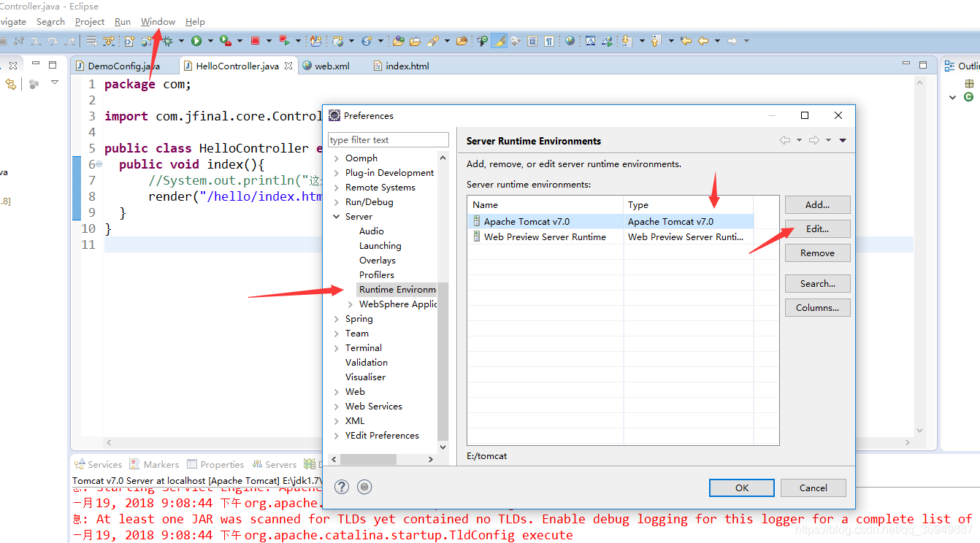The image size is (980, 543).
Task: Click the Use Step Filters toolbar icon
Action: click(108, 41)
